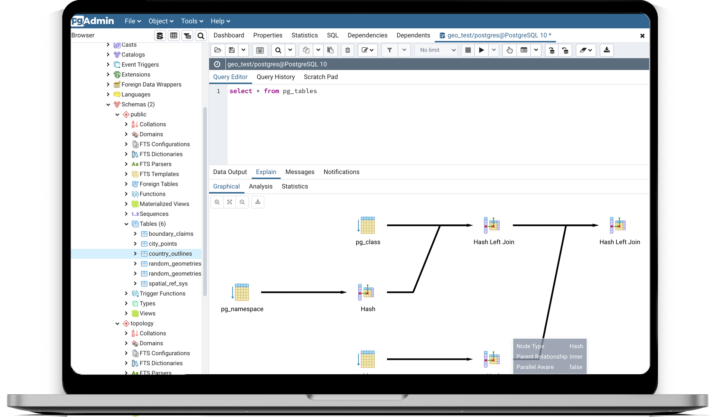
Task: Click the View Data grid icon in the Browser header
Action: (x=173, y=36)
